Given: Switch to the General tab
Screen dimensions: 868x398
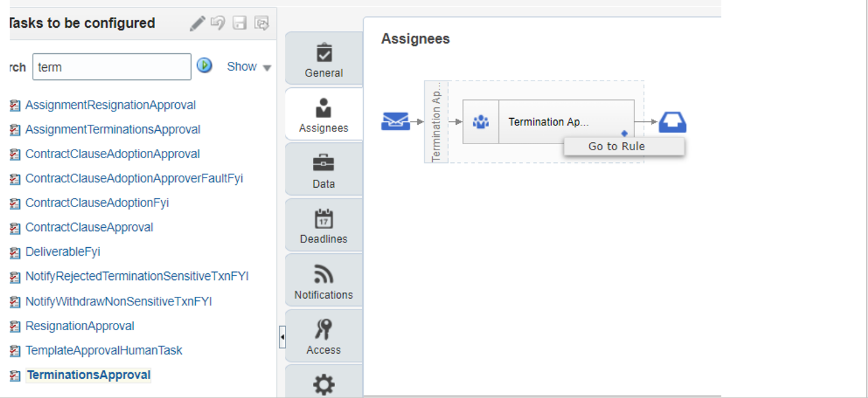Looking at the screenshot, I should click(x=323, y=59).
